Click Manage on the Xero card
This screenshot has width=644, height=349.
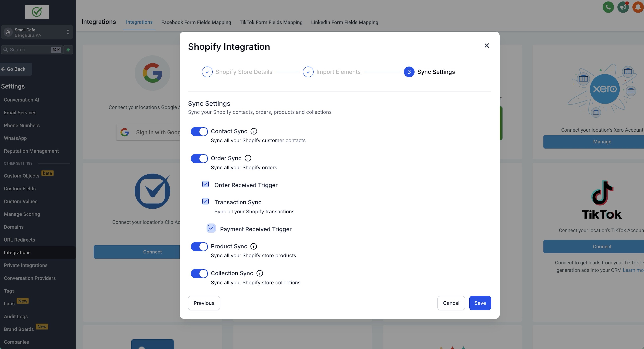(x=594, y=142)
